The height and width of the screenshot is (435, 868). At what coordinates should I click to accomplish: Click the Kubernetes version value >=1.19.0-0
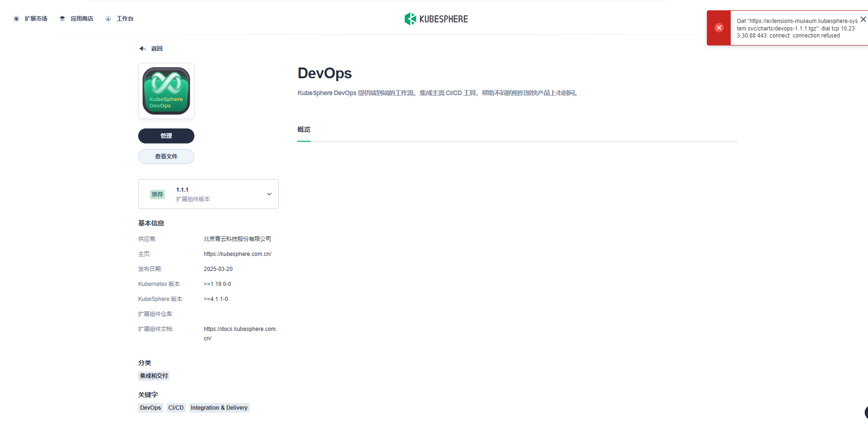(217, 284)
